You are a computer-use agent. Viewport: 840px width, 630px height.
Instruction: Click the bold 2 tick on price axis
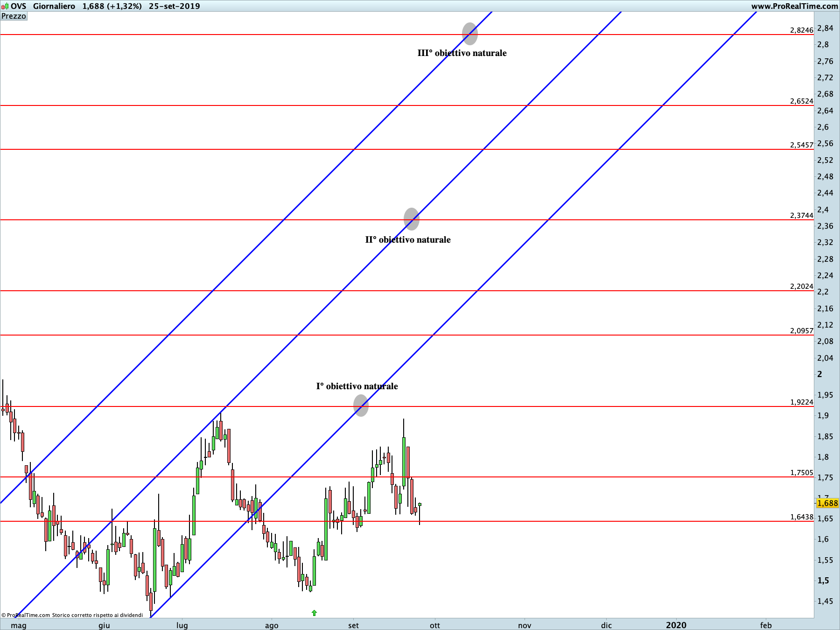point(820,374)
